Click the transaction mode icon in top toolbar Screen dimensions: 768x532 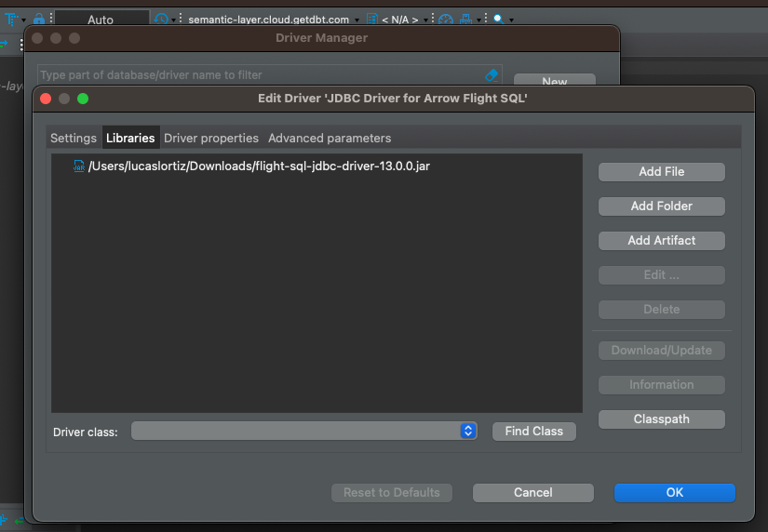[x=12, y=20]
